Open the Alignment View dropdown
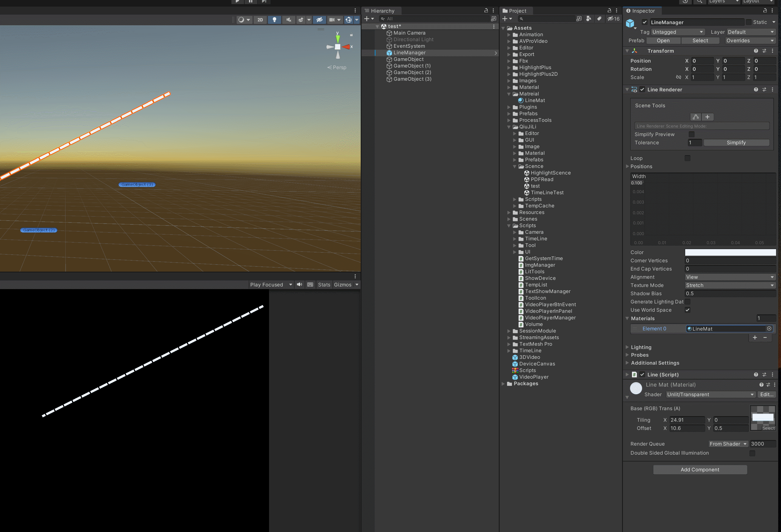Image resolution: width=781 pixels, height=532 pixels. 730,277
